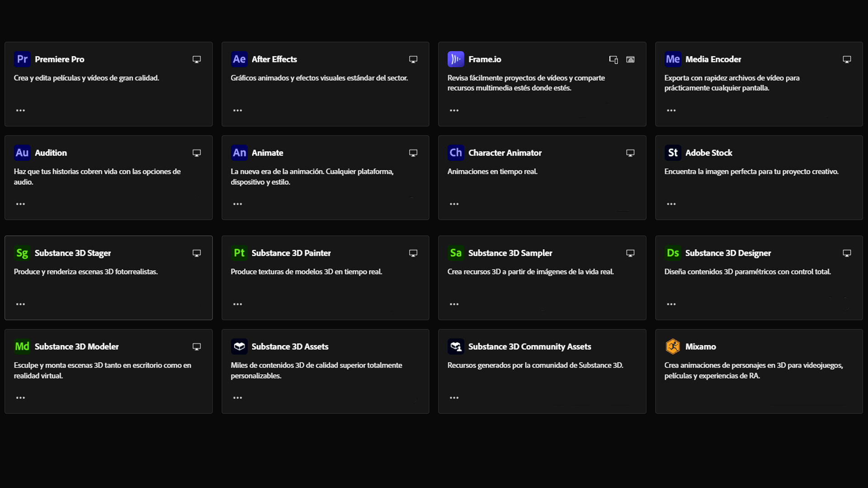Click the Frame.io app icon
This screenshot has height=488, width=868.
(456, 59)
